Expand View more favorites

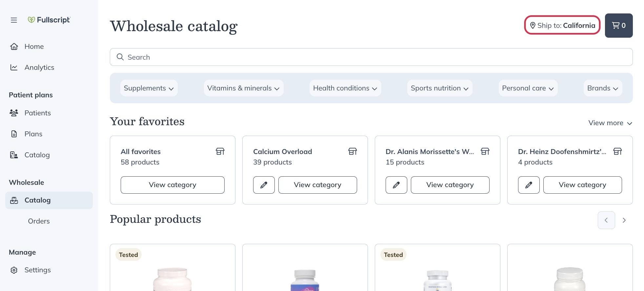pyautogui.click(x=610, y=123)
